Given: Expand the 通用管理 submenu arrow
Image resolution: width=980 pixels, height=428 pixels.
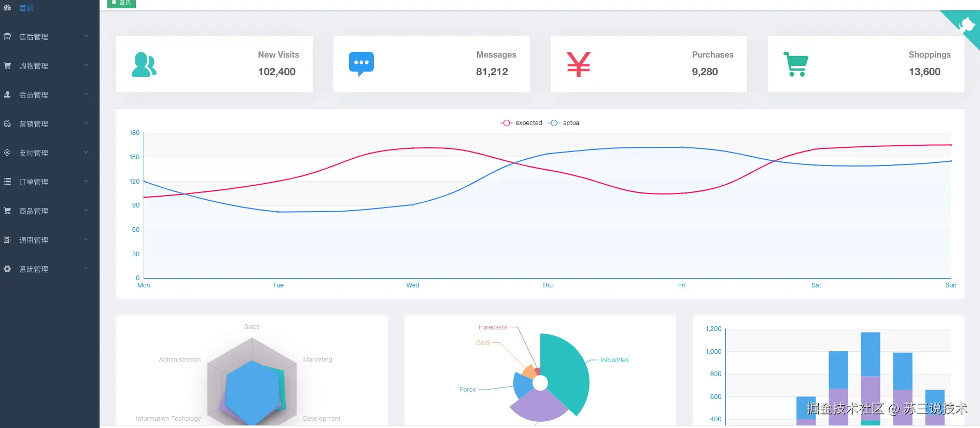Looking at the screenshot, I should (86, 239).
